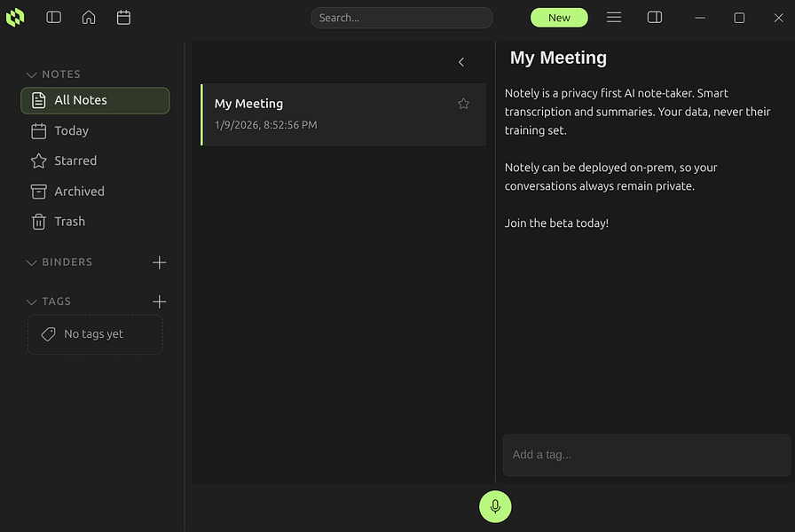
Task: Open the calendar icon in toolbar
Action: pos(123,18)
